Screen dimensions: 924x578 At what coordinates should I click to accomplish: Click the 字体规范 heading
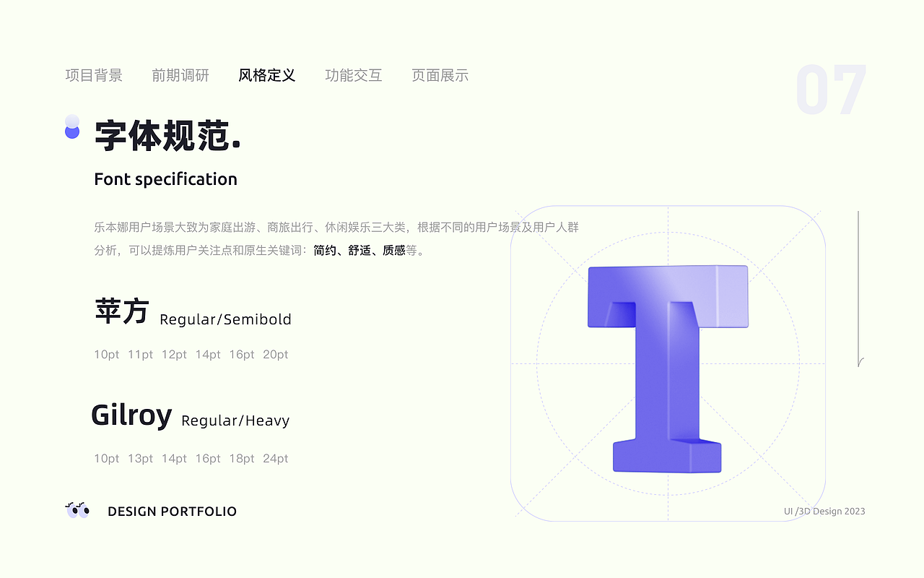[167, 136]
